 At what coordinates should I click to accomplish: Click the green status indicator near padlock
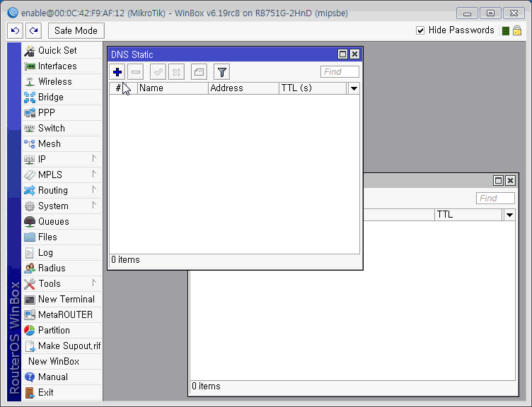[x=506, y=31]
